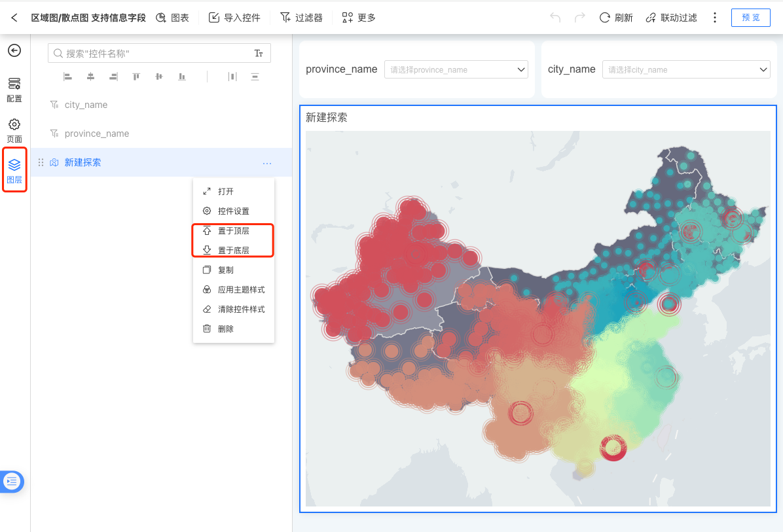The width and height of the screenshot is (783, 532).
Task: Click the align bottom icon
Action: (x=182, y=77)
